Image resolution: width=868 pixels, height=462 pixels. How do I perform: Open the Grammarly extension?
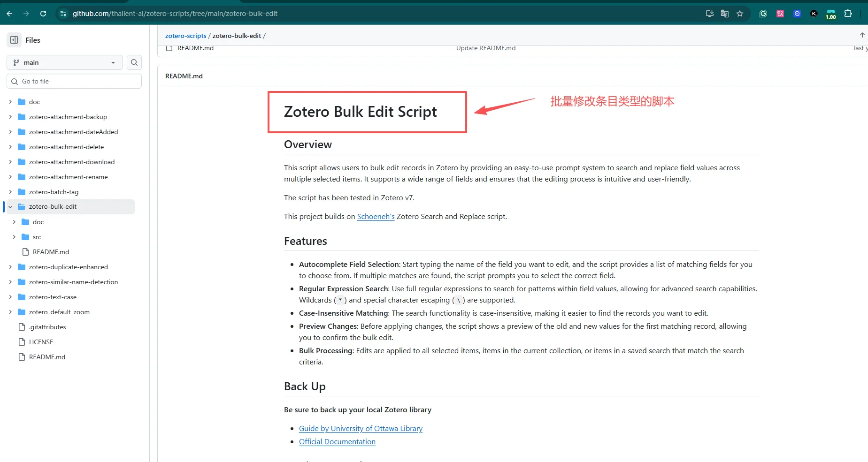coord(762,14)
